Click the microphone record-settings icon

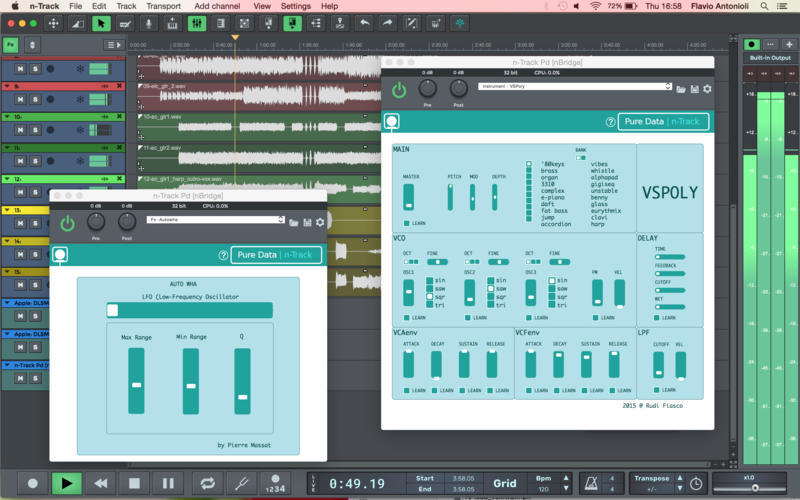click(x=148, y=23)
